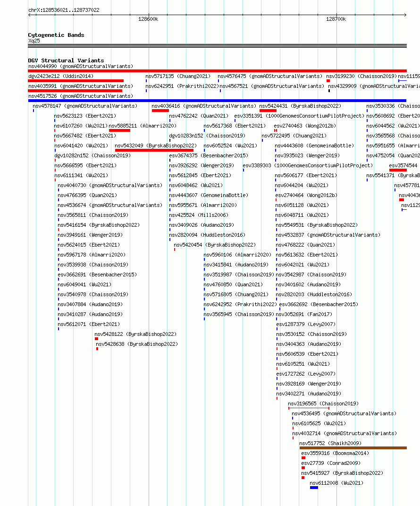
Task: Open nsv4443607 (GenomeinaBottle) label
Action: click(x=209, y=195)
